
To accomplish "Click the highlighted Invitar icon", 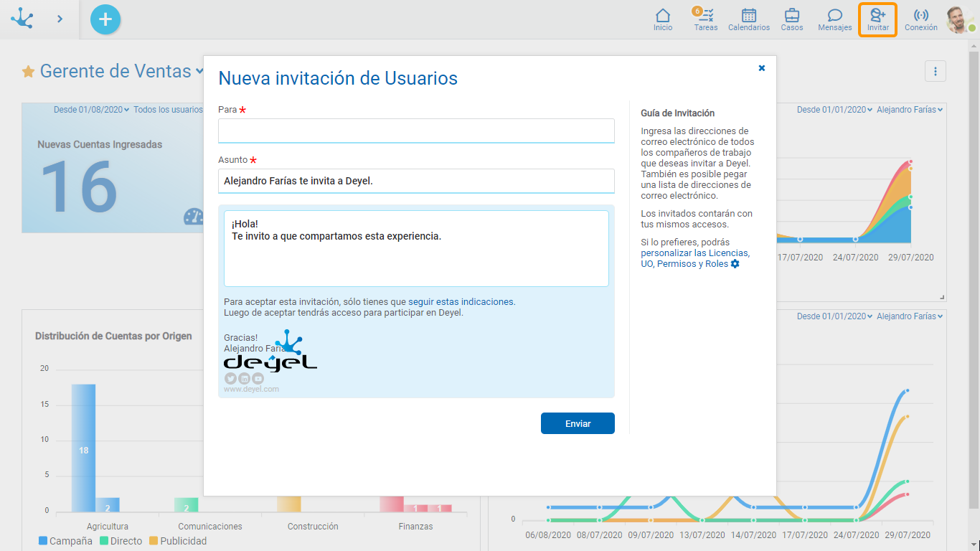I will pos(877,19).
